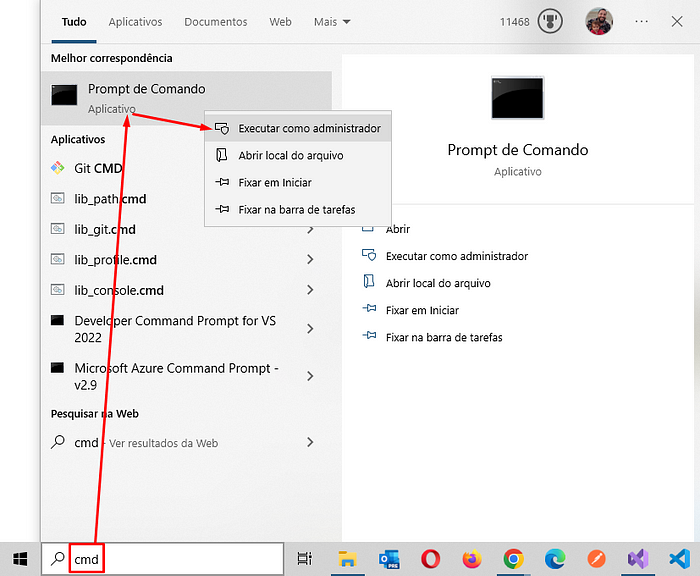Screen dimensions: 700x576
Task: Expand the cmd web results arrow
Action: [x=310, y=442]
